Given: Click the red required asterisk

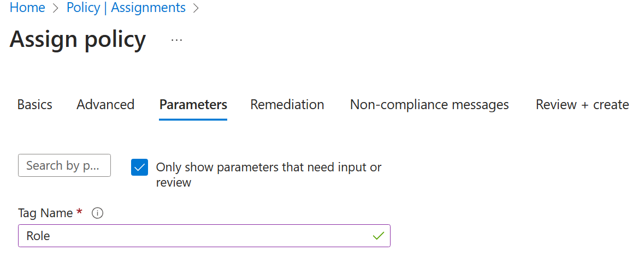Looking at the screenshot, I should click(80, 212).
